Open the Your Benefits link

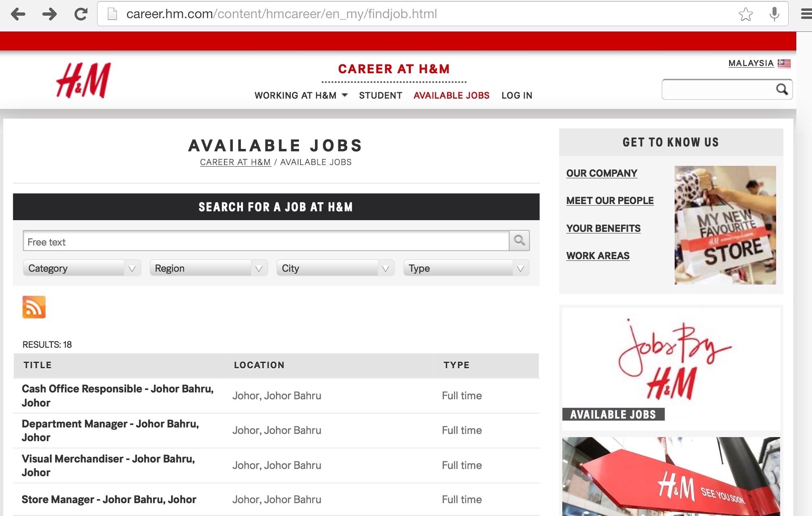pos(603,228)
